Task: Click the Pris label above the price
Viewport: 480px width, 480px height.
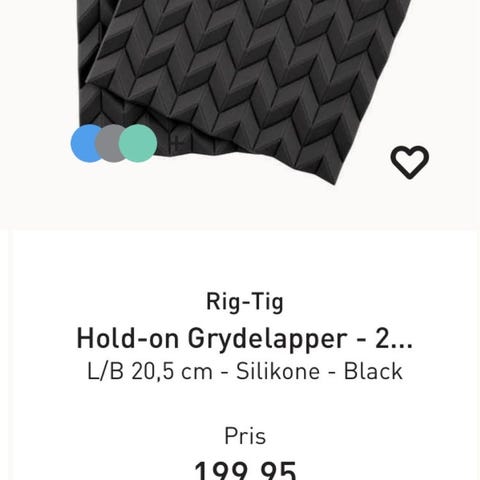Action: (245, 436)
